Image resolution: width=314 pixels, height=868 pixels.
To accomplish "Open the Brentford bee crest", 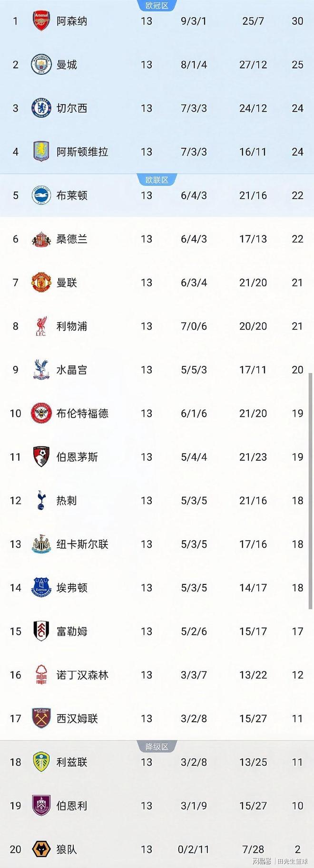I will (41, 413).
